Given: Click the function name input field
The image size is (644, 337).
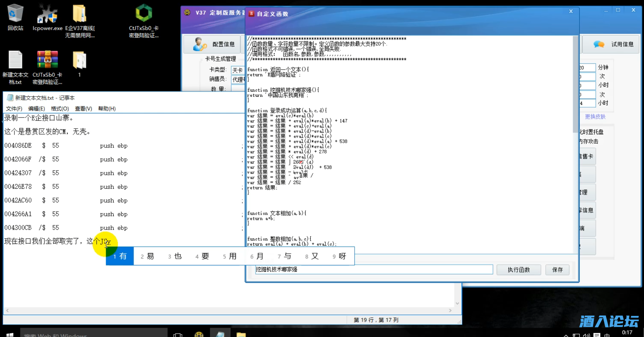Looking at the screenshot, I should pyautogui.click(x=374, y=270).
